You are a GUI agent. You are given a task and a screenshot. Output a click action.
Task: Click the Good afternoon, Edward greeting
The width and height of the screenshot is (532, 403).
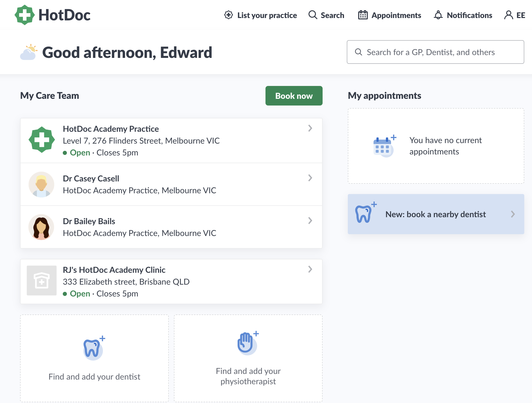[127, 52]
